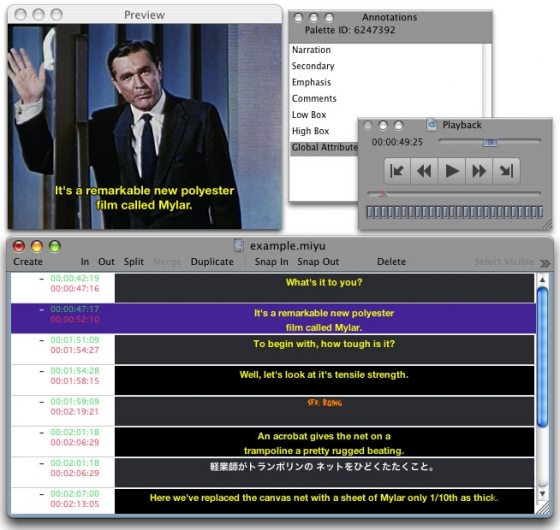Click Snap In in the toolbar
Viewport: 560px width, 530px height.
[x=271, y=262]
